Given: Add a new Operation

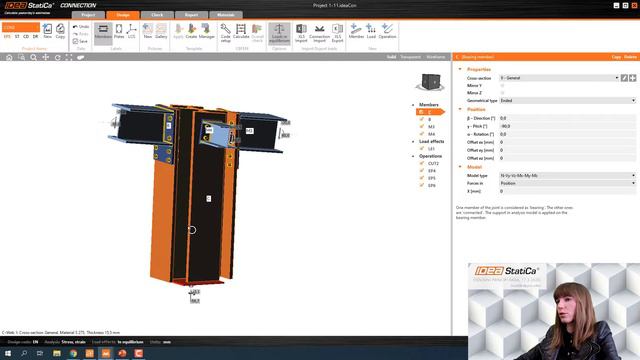Looking at the screenshot, I should point(387,31).
